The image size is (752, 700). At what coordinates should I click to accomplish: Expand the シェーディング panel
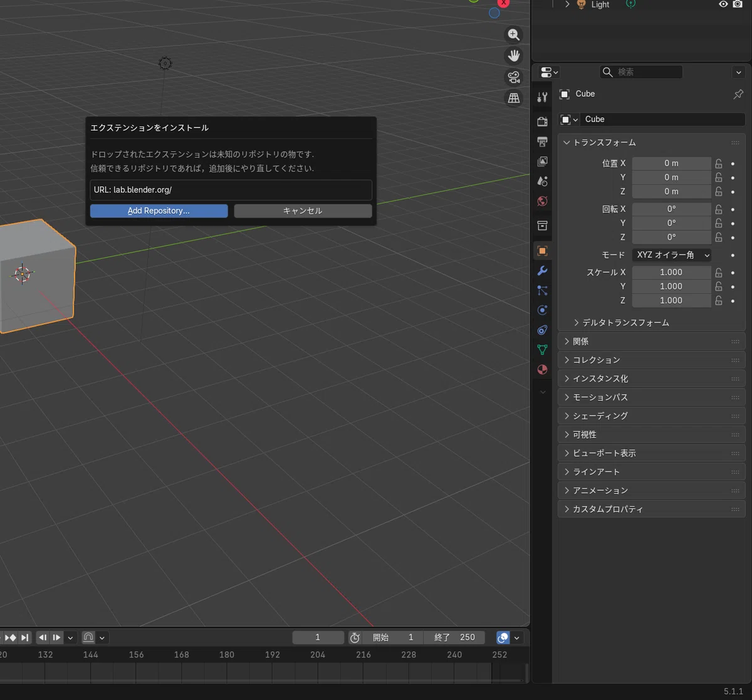click(x=652, y=416)
